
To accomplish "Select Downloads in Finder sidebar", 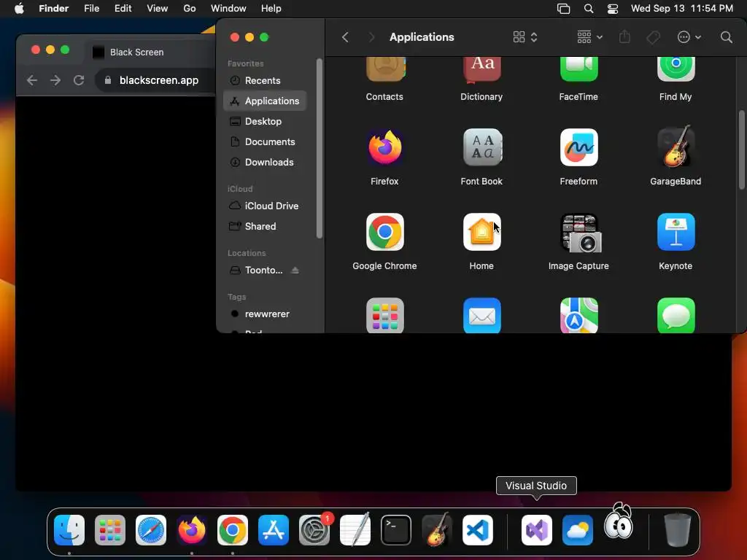I will 265,163.
